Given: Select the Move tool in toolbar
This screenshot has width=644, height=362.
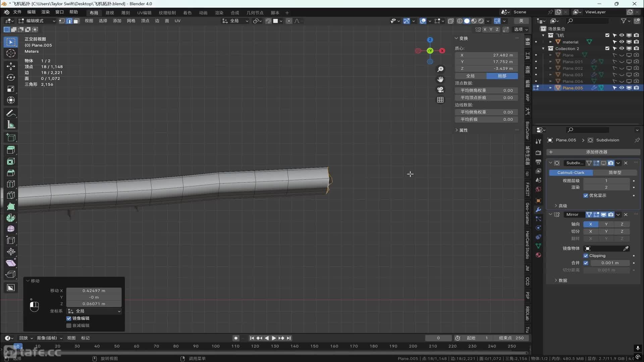Looking at the screenshot, I should tap(11, 66).
